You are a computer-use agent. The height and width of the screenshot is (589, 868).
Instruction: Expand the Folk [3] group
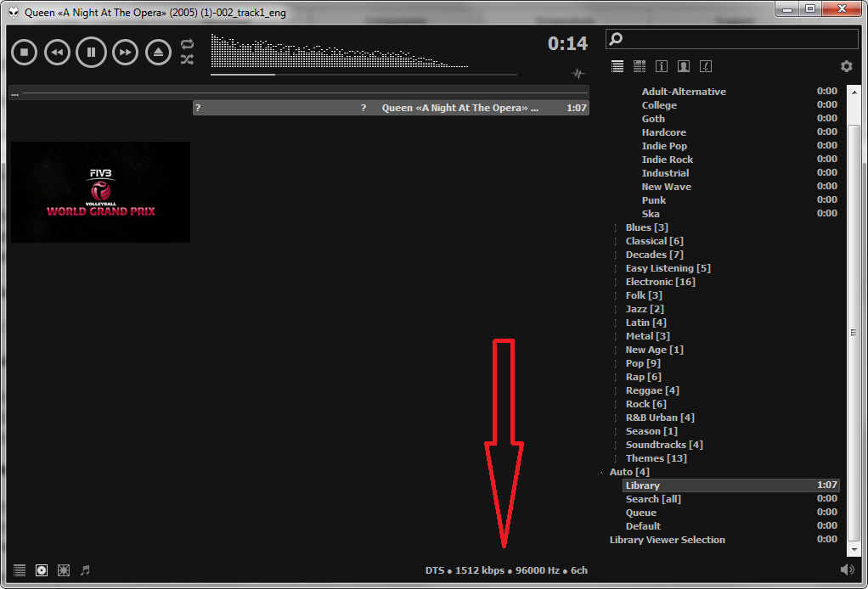[x=616, y=295]
